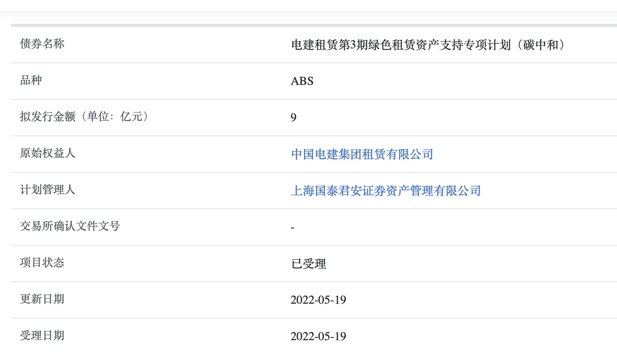Screen dimensions: 617x364
Task: Click the 2022-05-19 date beside 更新日期
Action: (319, 300)
